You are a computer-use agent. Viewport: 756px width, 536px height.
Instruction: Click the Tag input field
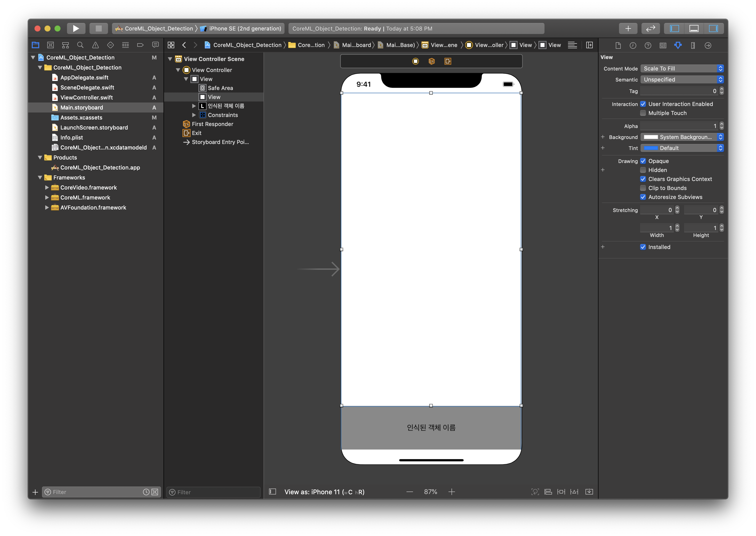click(x=678, y=91)
